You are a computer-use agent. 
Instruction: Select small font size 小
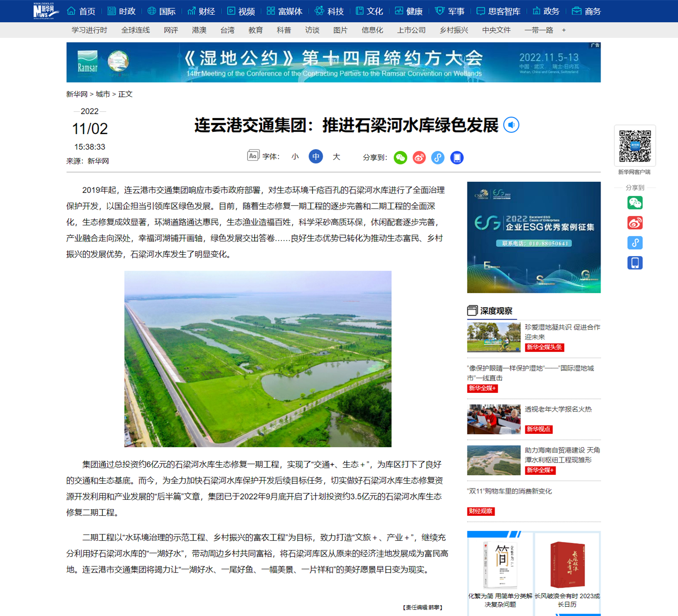pos(295,157)
